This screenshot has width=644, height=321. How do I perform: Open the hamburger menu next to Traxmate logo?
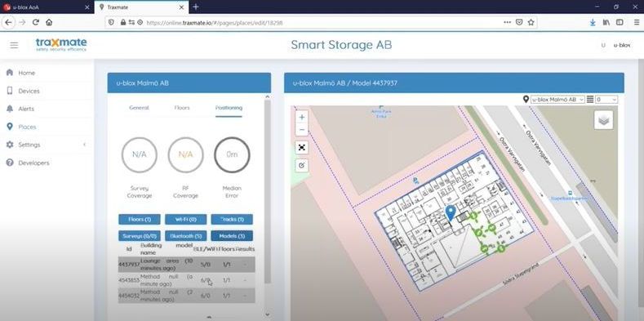tap(14, 45)
